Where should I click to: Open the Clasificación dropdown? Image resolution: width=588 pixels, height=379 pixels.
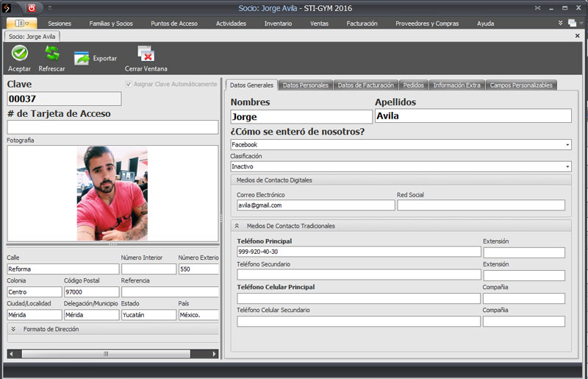pyautogui.click(x=567, y=166)
